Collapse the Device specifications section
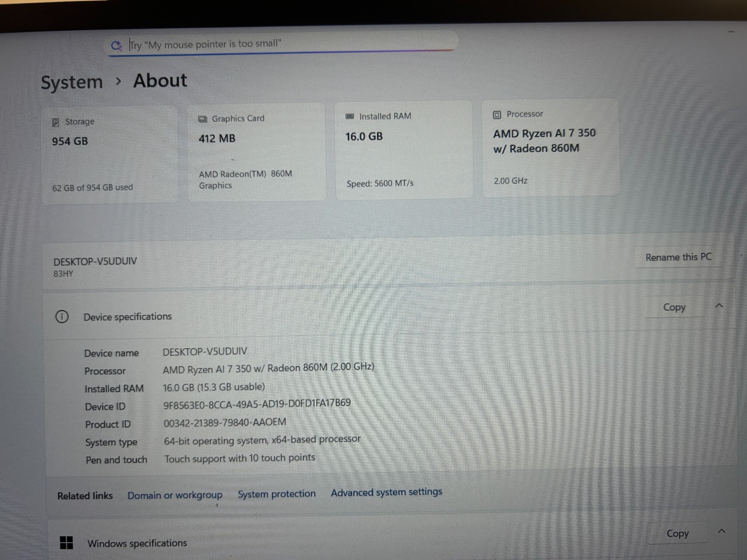The height and width of the screenshot is (560, 747). click(719, 306)
